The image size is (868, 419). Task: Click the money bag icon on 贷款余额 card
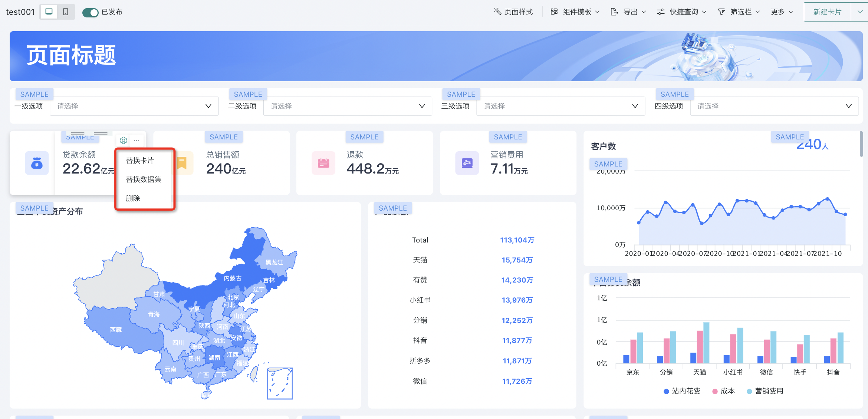point(37,163)
